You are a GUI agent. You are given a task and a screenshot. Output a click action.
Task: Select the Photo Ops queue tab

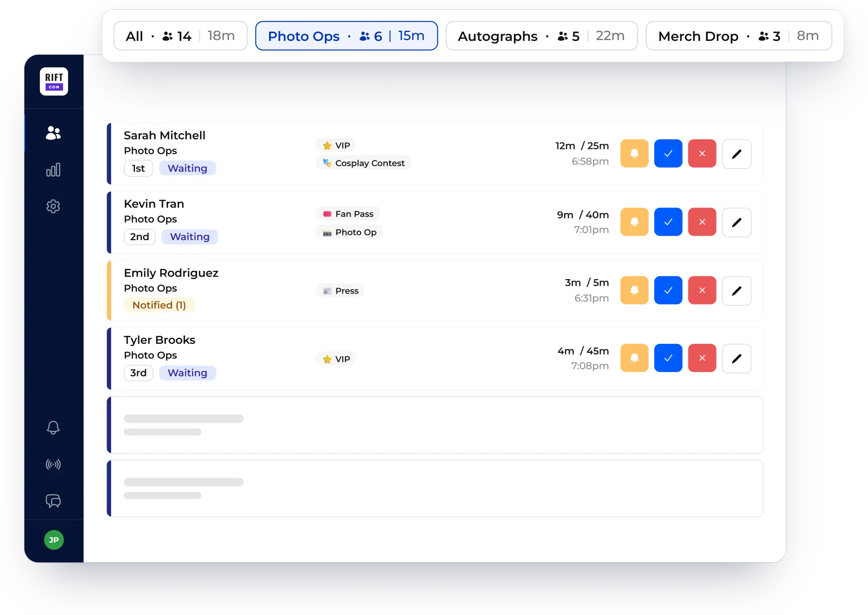[x=346, y=36]
